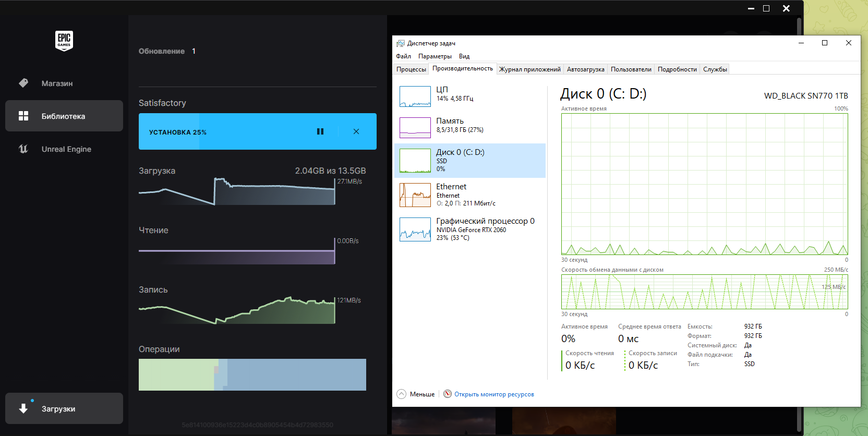
Task: Click the Активное время disk chart
Action: pyautogui.click(x=704, y=184)
